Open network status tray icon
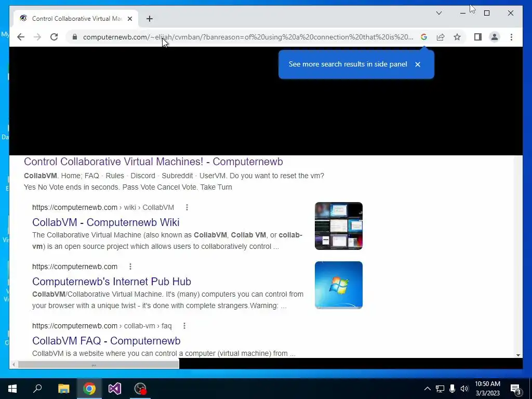Screen dimensions: 532x399 [x=440, y=389]
